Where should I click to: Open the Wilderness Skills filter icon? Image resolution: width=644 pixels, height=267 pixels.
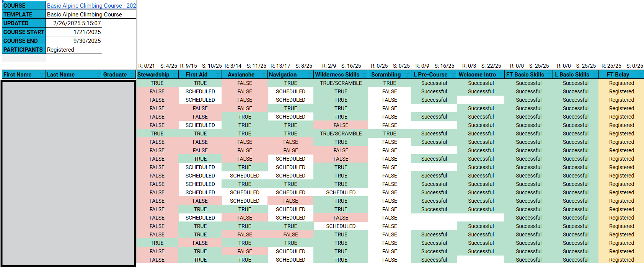[364, 75]
